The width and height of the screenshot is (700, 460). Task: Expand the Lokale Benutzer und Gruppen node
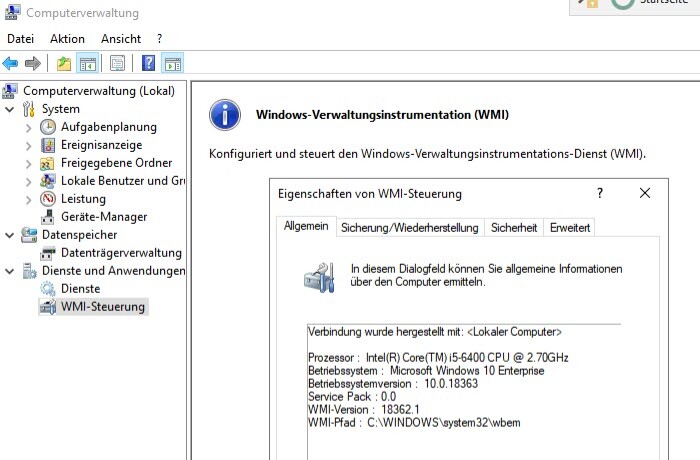(29, 182)
